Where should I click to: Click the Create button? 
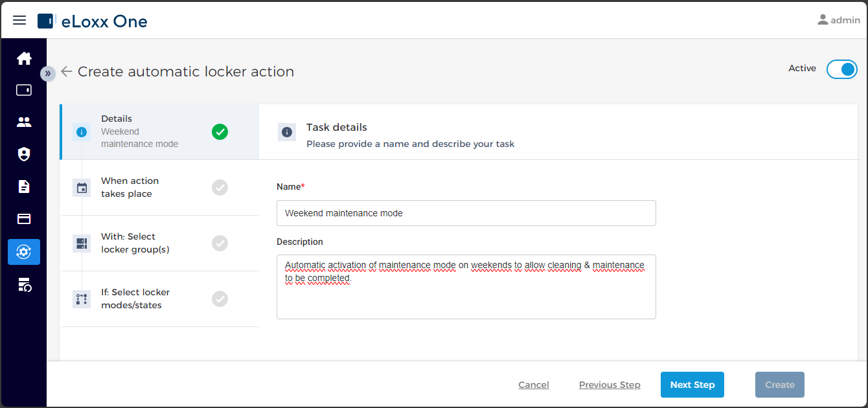coord(780,385)
